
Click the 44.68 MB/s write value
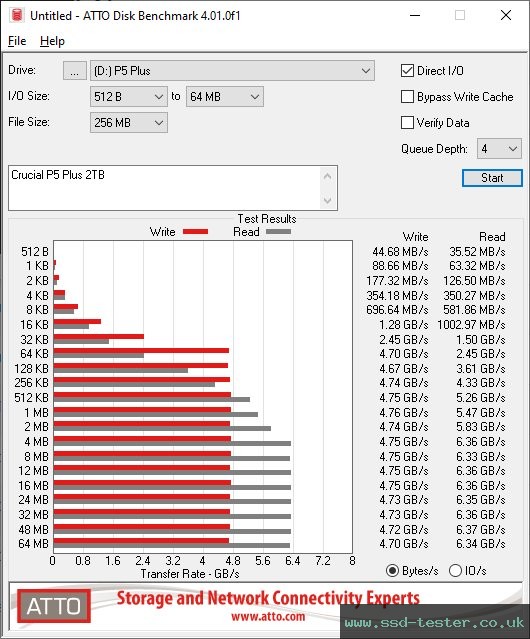400,252
